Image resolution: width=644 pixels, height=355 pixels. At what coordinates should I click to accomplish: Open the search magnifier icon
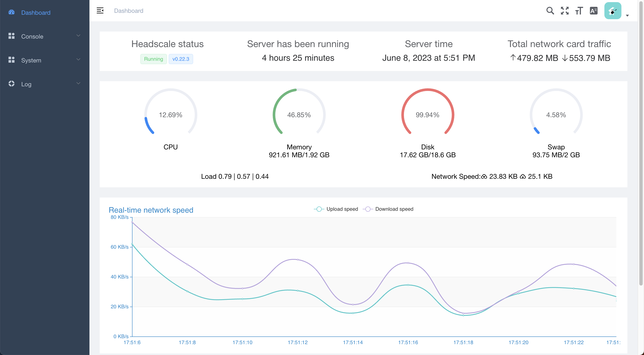point(550,10)
